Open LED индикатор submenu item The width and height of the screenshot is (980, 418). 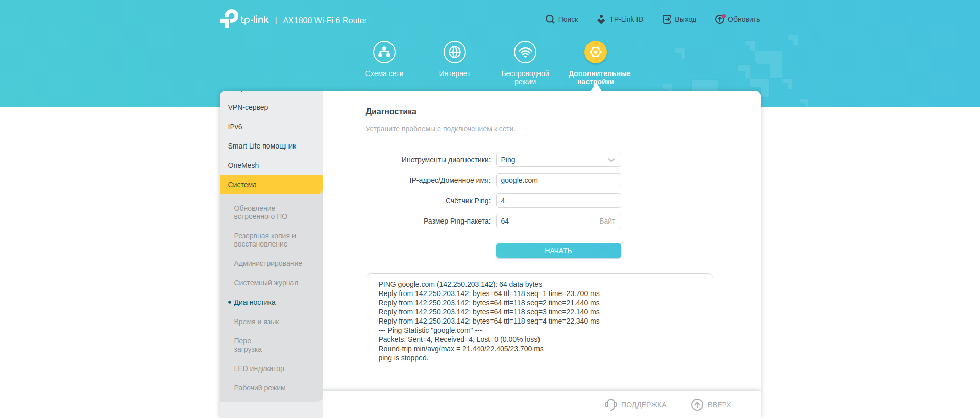tap(259, 368)
